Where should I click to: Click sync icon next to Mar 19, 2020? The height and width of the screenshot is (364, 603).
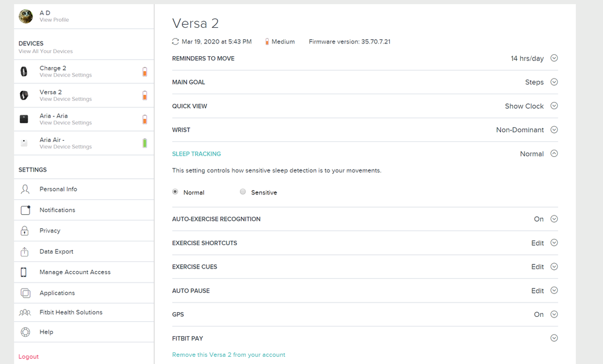tap(175, 42)
